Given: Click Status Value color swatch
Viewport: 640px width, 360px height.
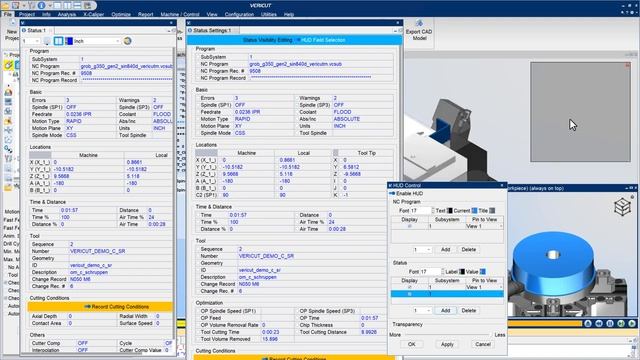Looking at the screenshot, I should [482, 272].
